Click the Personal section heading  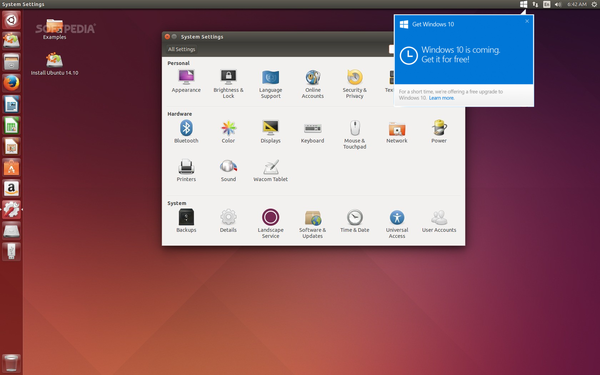178,63
